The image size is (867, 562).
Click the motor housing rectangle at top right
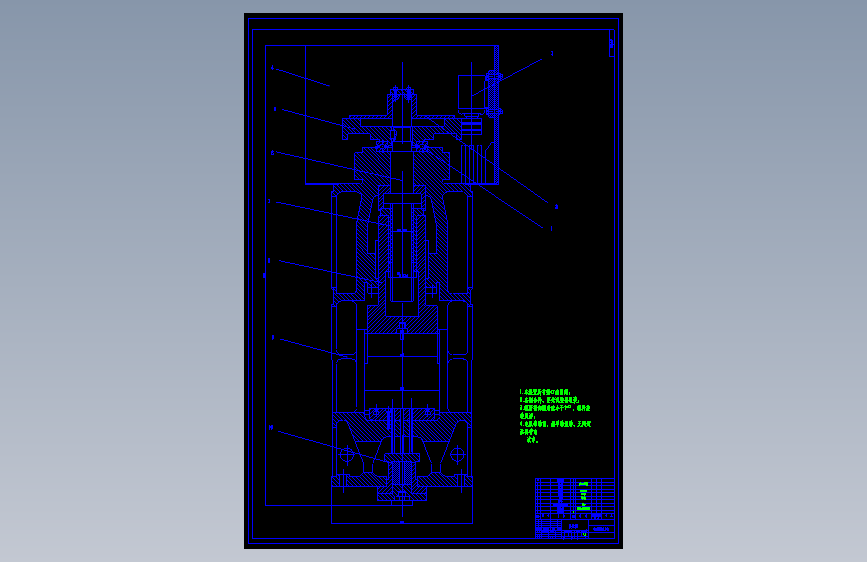[471, 94]
